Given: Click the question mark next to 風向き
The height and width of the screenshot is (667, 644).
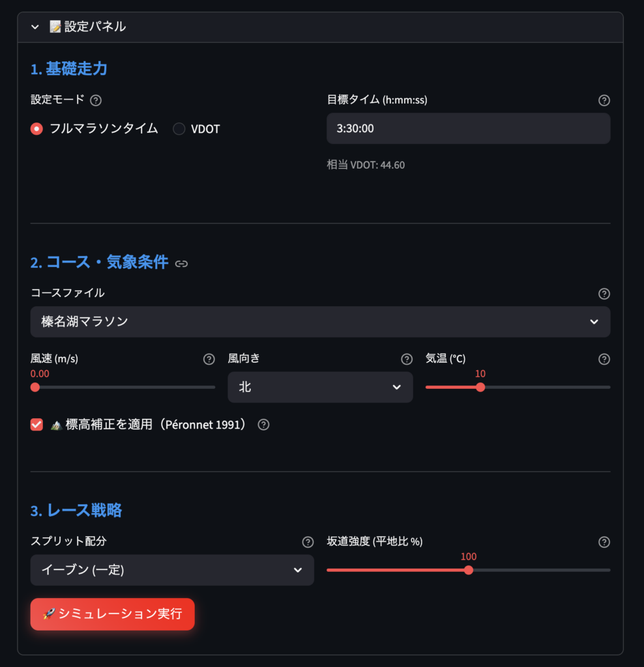Looking at the screenshot, I should 407,359.
